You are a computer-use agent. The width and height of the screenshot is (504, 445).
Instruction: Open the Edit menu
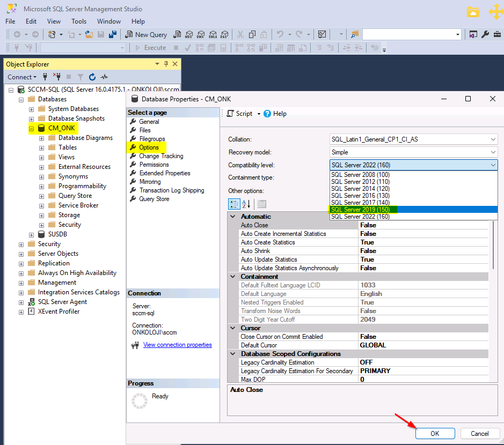tap(31, 21)
